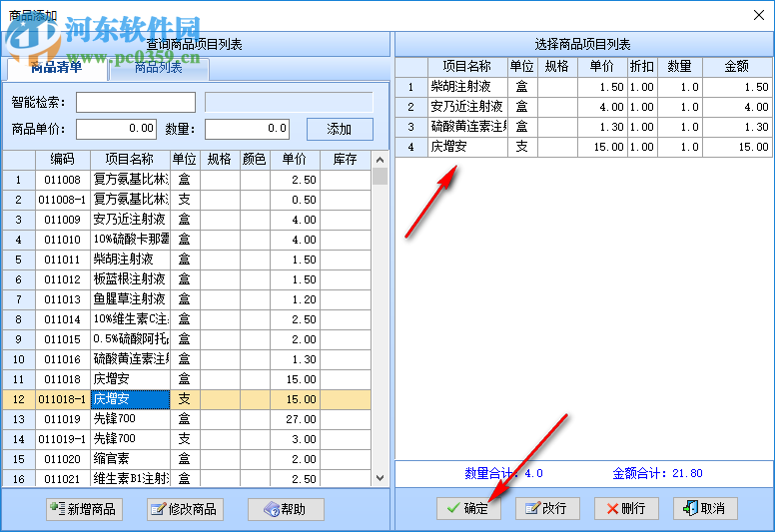
Task: Click the 修改商品 button
Action: 186,509
